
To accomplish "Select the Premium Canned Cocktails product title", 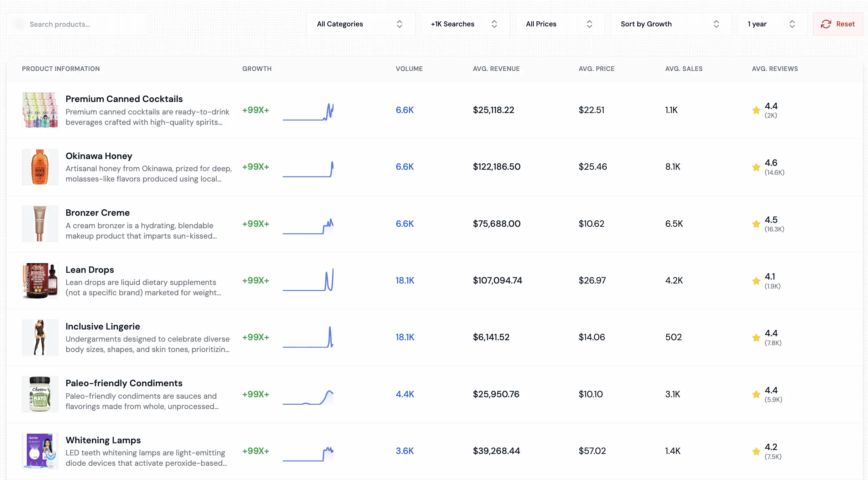I will click(x=124, y=99).
